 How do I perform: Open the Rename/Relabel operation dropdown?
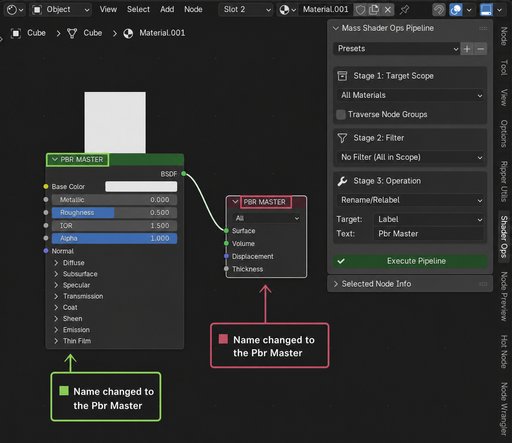410,200
